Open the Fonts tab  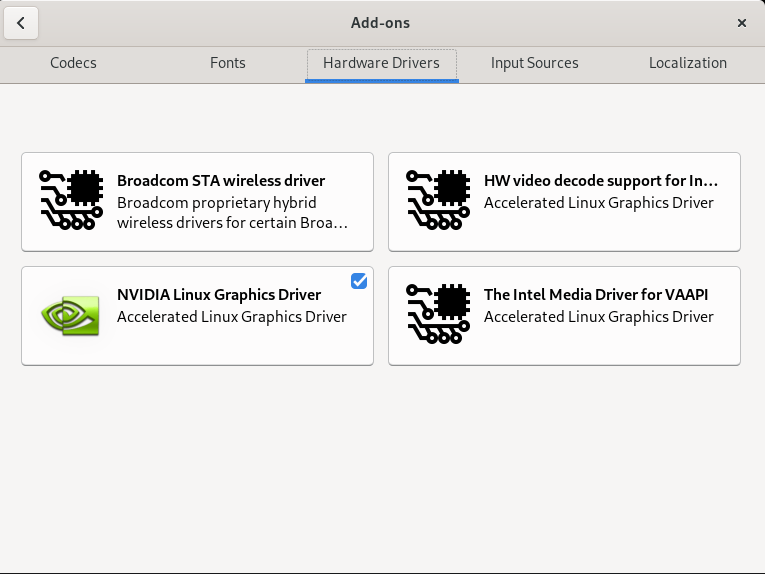click(x=228, y=63)
